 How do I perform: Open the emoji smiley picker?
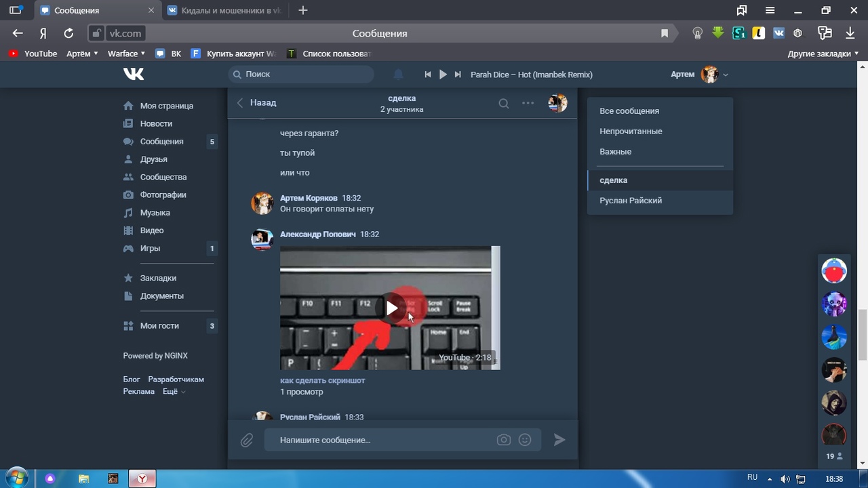tap(525, 440)
